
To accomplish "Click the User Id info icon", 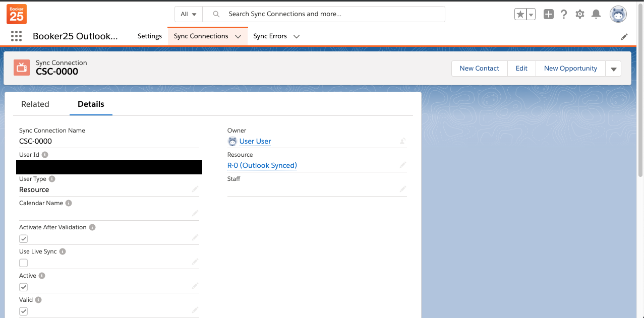I will tap(45, 155).
